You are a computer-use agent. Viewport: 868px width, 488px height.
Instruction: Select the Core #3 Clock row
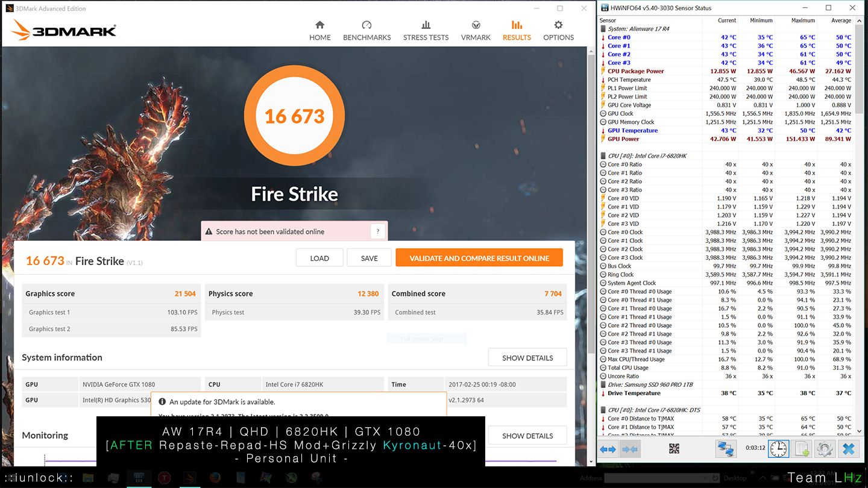point(726,257)
